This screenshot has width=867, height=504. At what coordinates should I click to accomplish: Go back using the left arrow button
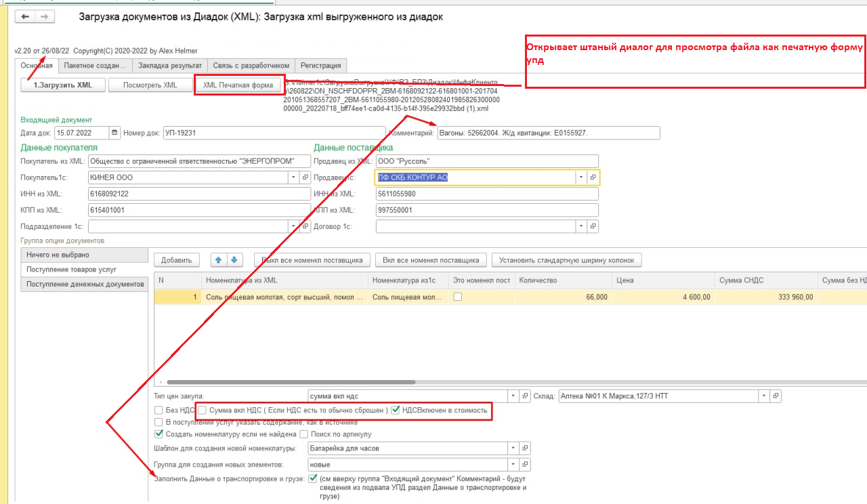coord(26,17)
